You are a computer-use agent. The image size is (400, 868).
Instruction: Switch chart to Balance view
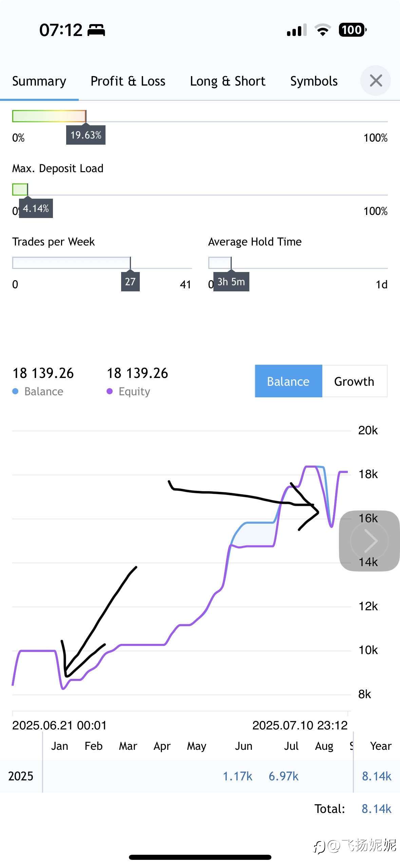(288, 381)
